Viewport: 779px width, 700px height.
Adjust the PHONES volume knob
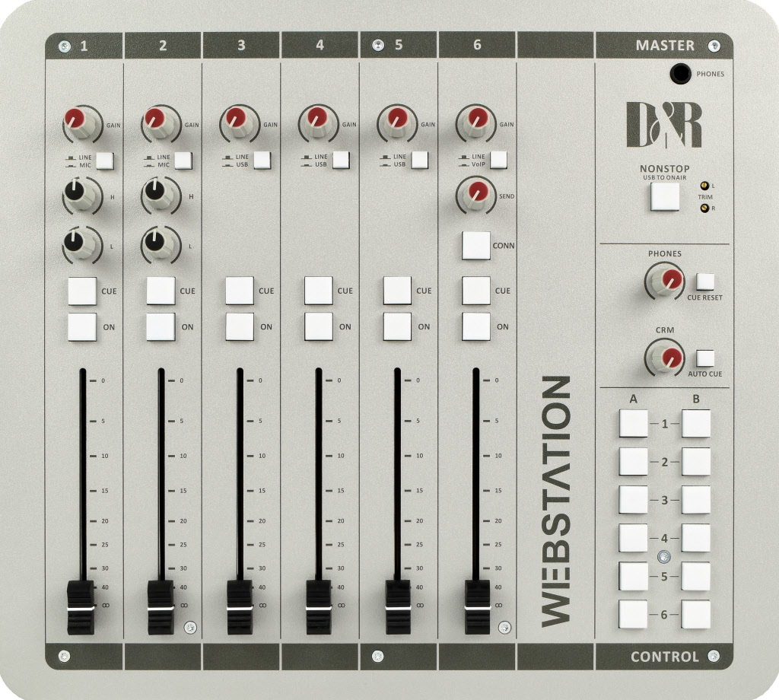tap(664, 280)
